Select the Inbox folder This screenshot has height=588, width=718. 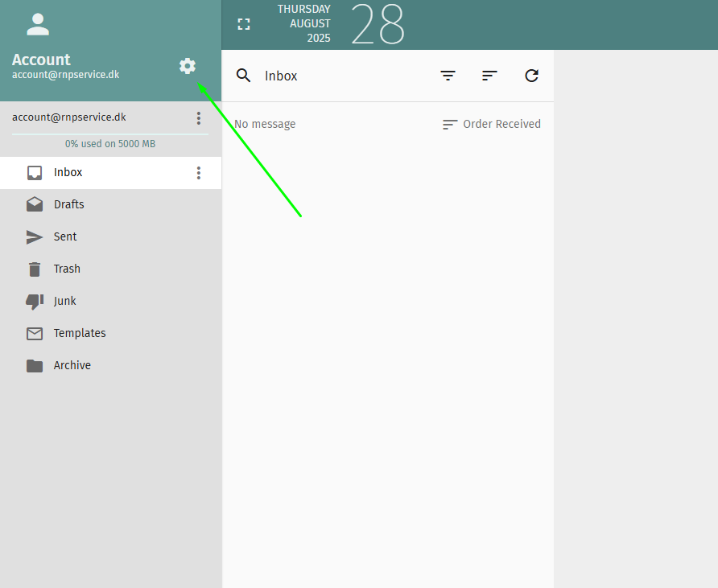pos(68,172)
